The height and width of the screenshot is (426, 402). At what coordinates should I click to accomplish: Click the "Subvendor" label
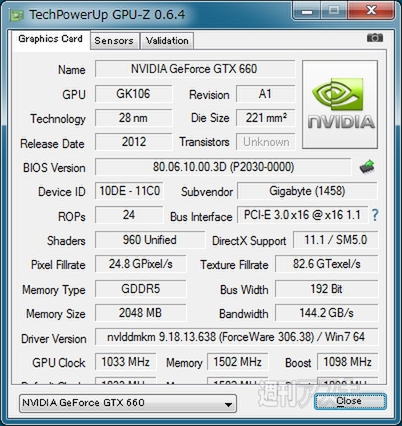(x=207, y=192)
